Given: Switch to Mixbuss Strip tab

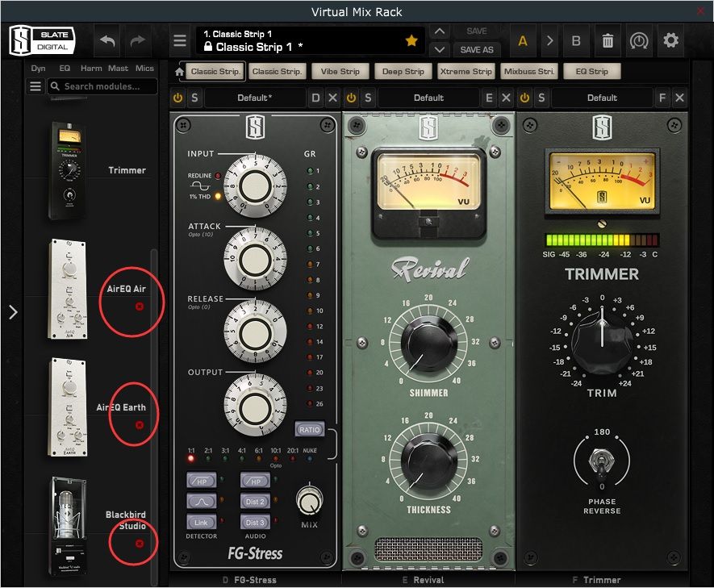Looking at the screenshot, I should tap(528, 72).
